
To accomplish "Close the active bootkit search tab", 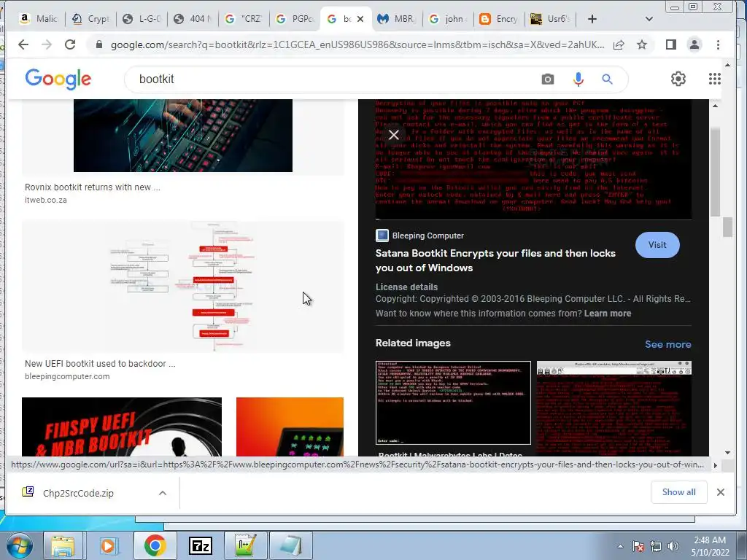I will click(x=360, y=19).
